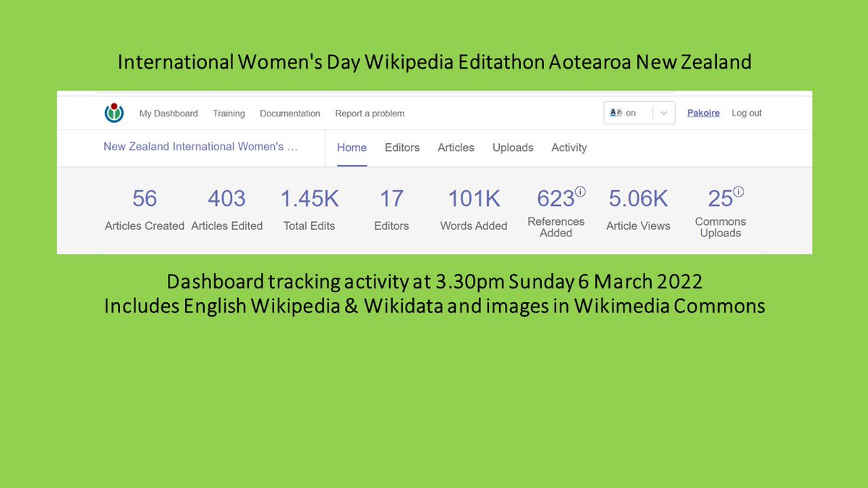Viewport: 868px width, 488px height.
Task: Click the International Women's Day Editathon slide title
Action: (x=434, y=62)
